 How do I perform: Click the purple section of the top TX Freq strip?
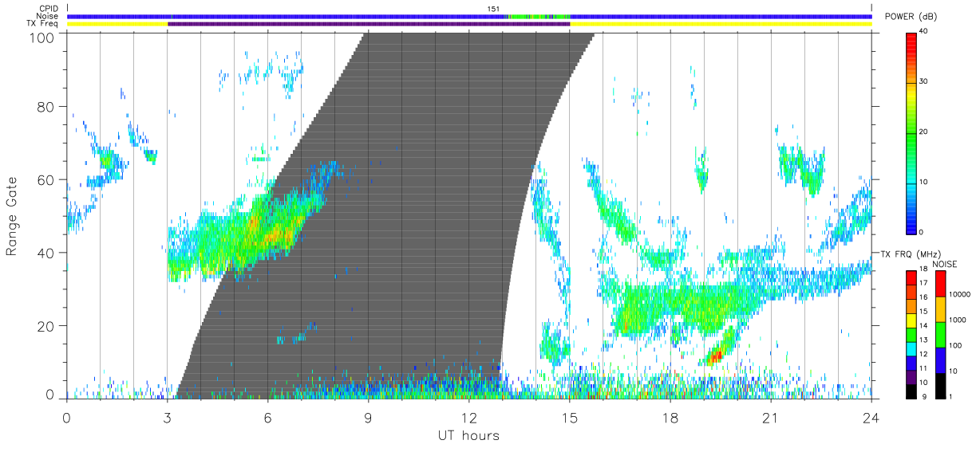[x=369, y=24]
